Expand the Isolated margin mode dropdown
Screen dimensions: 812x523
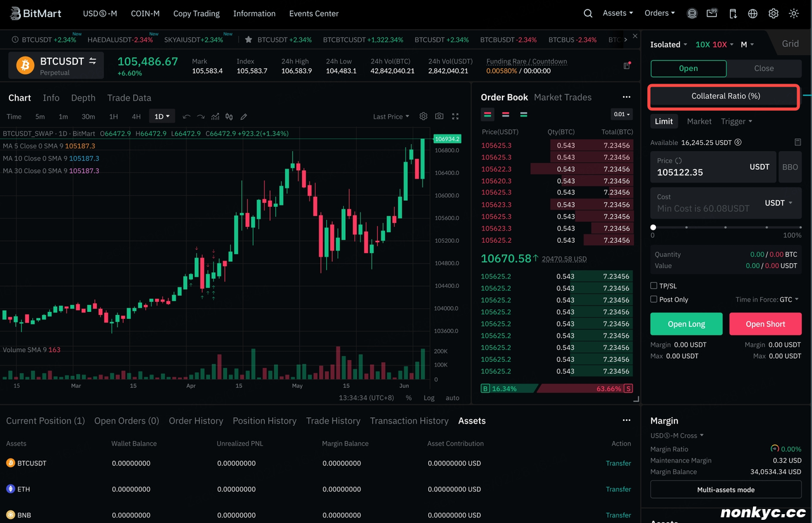pos(669,44)
